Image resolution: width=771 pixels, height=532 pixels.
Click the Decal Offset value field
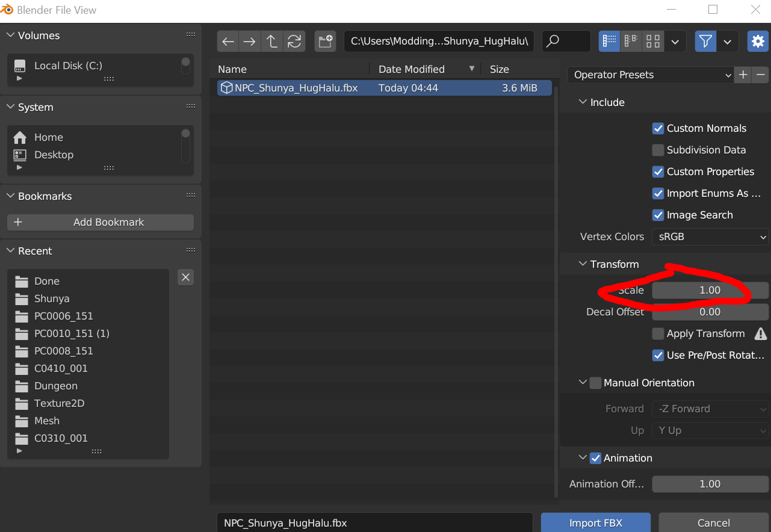(x=710, y=312)
